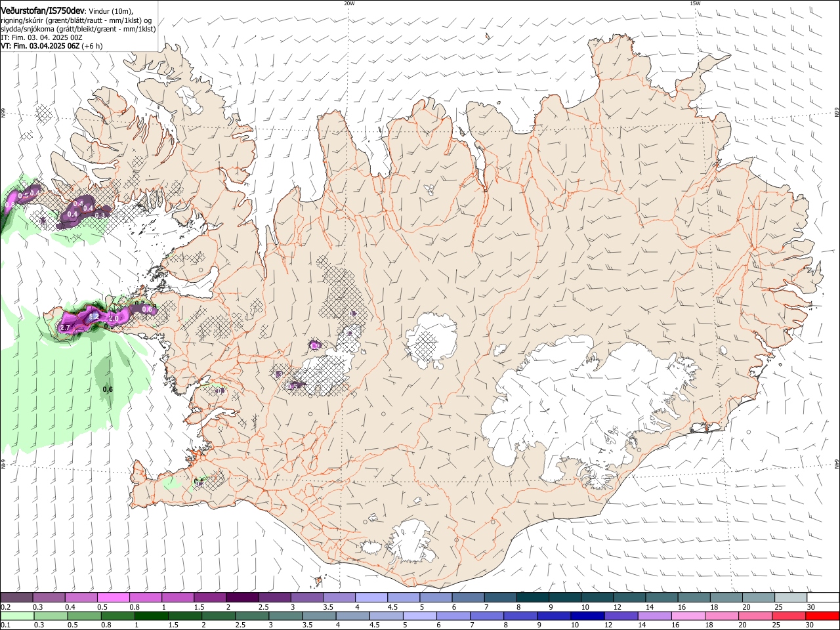Click the 'VT: Fim. 03.04.2025 06Z (+6 h)' line

(52, 46)
